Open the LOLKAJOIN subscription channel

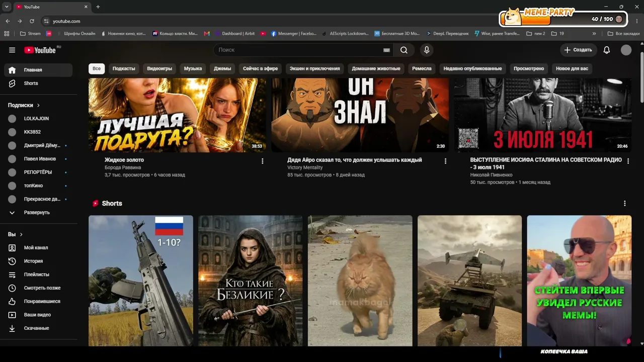click(38, 119)
